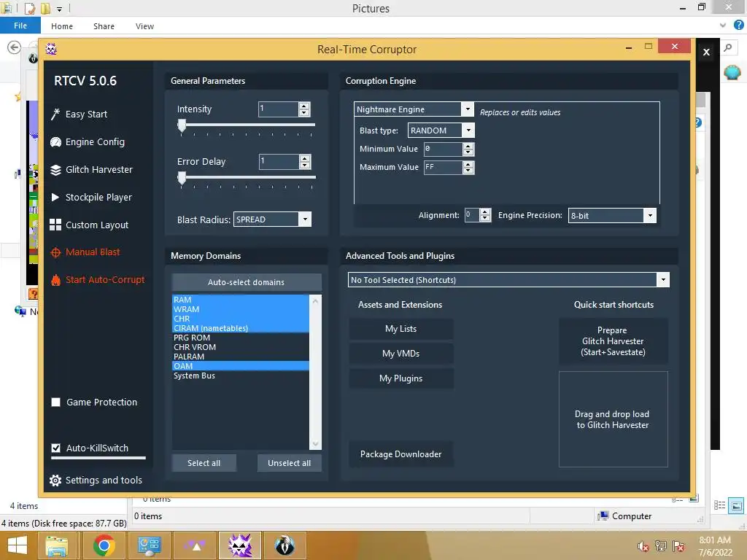
Task: Click Select all domains button
Action: point(204,463)
